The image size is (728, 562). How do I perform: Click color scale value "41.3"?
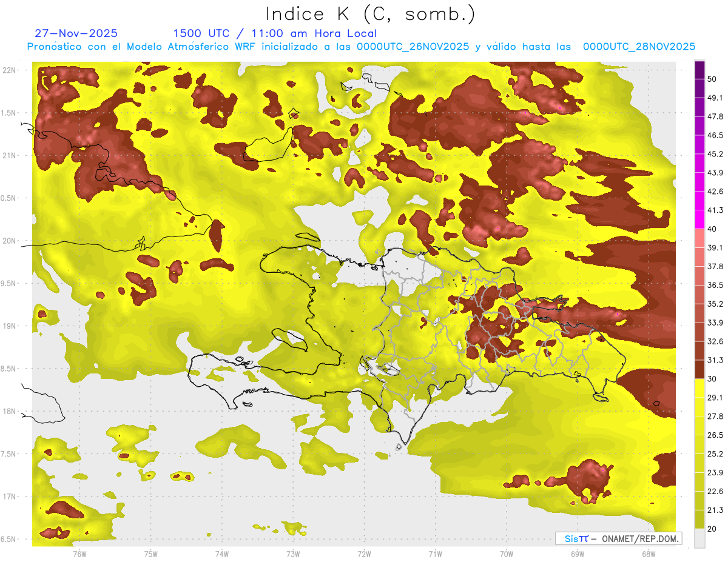(x=715, y=210)
